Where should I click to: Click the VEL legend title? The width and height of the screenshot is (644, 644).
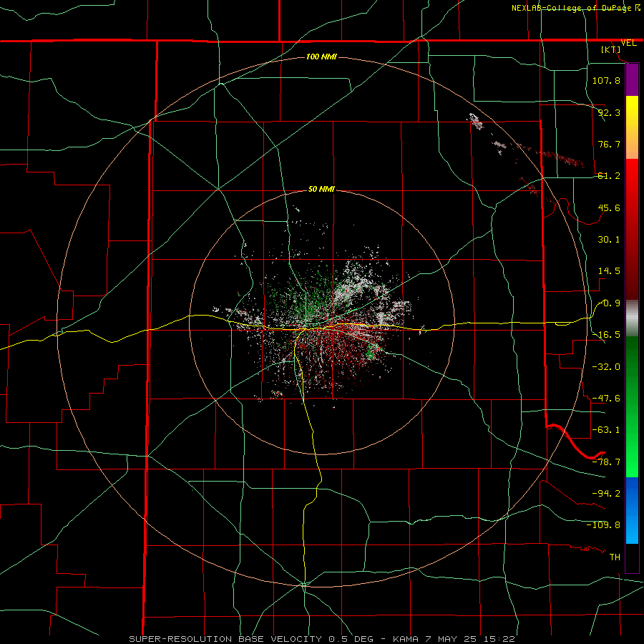pos(629,43)
